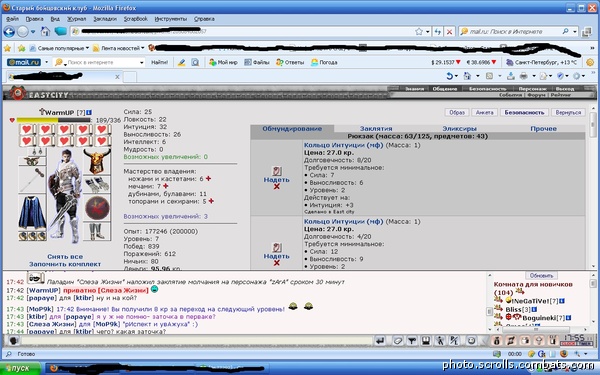Viewport: 600px width, 375px height.
Task: Delete second Кольцо Интуиции with red X
Action: (277, 263)
